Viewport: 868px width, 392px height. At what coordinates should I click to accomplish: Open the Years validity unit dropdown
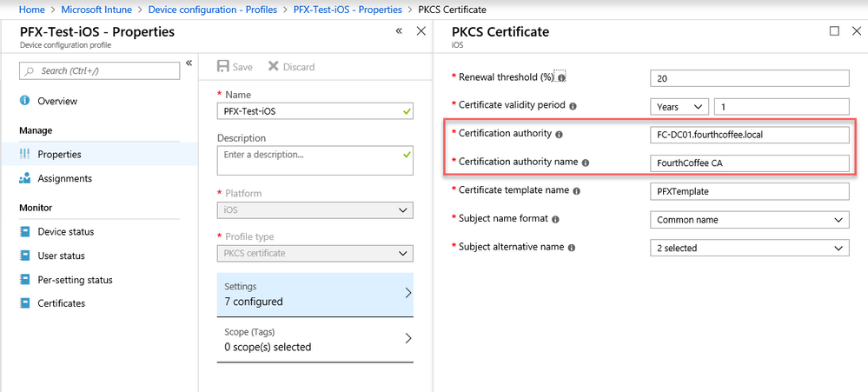pyautogui.click(x=679, y=106)
